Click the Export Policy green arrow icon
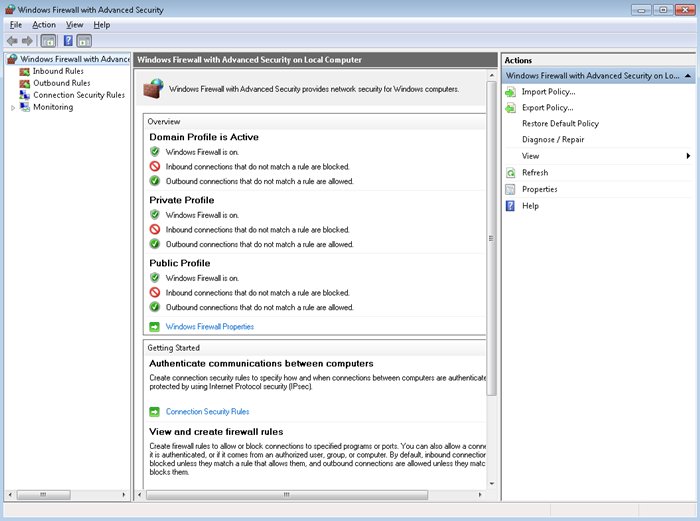The height and width of the screenshot is (521, 700). point(510,108)
